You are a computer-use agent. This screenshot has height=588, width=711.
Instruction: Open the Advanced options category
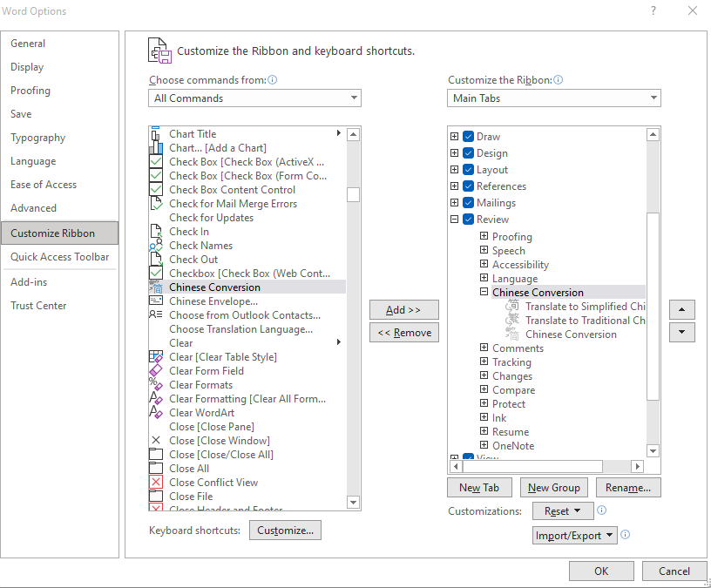coord(59,208)
